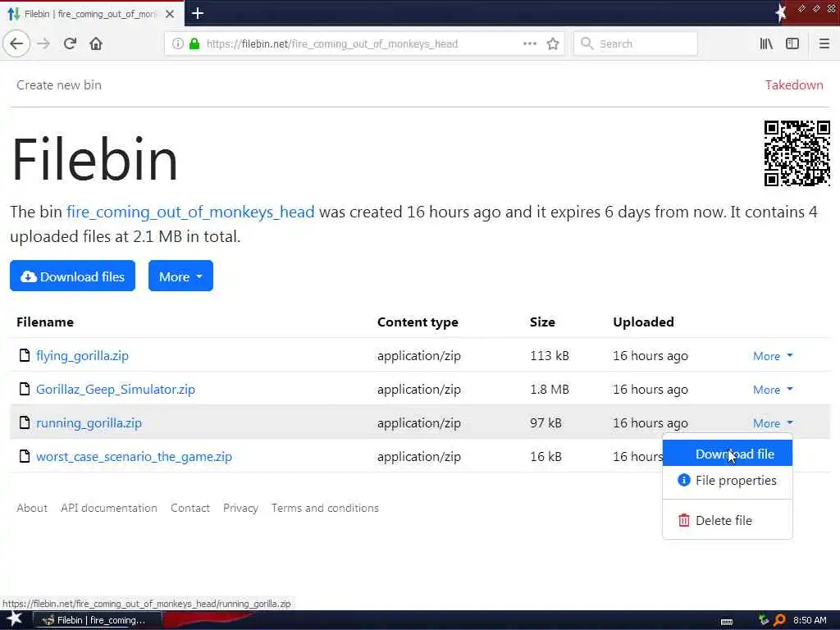Select the Filebin browser tab
This screenshot has height=630, width=840.
[91, 14]
